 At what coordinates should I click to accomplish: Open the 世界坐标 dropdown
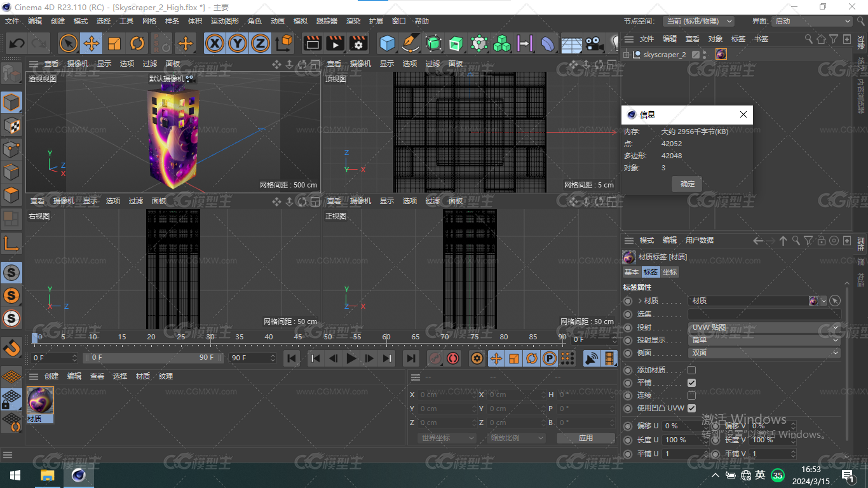(x=447, y=438)
